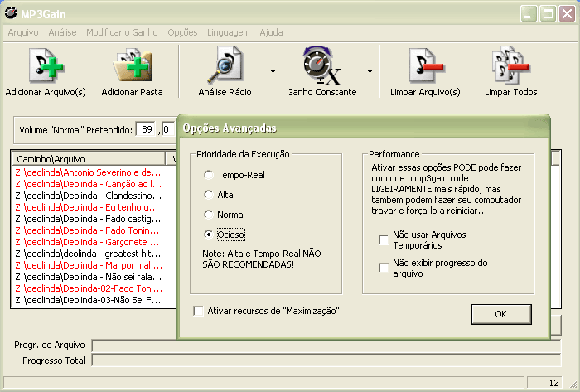Select file Deolinda - Não sei fala…
Image resolution: width=580 pixels, height=392 pixels.
tap(89, 277)
